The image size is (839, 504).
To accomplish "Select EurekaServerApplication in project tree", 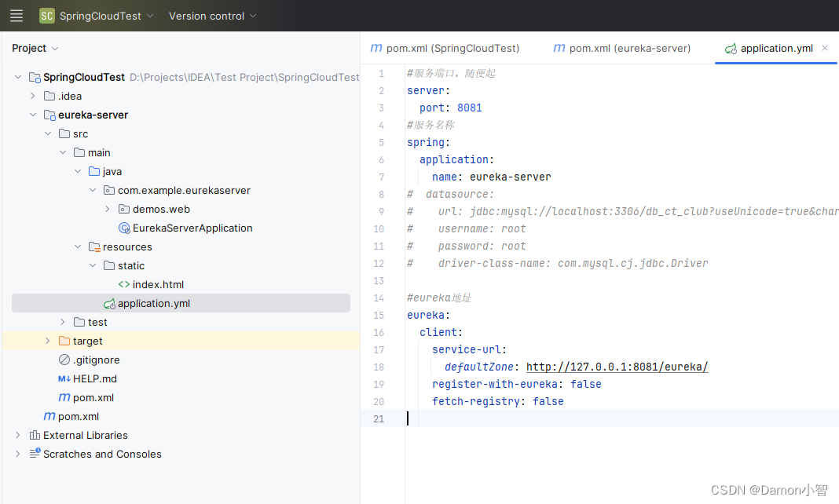I will (x=192, y=228).
